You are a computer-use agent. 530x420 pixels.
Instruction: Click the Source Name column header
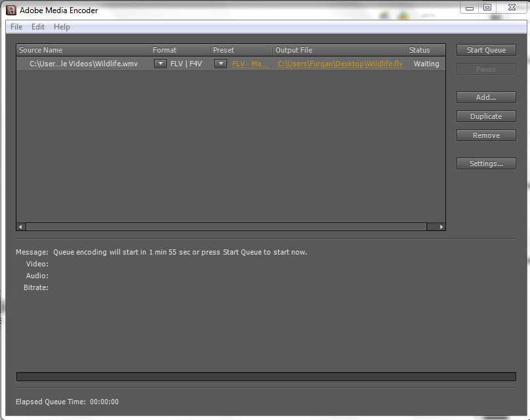tap(83, 50)
